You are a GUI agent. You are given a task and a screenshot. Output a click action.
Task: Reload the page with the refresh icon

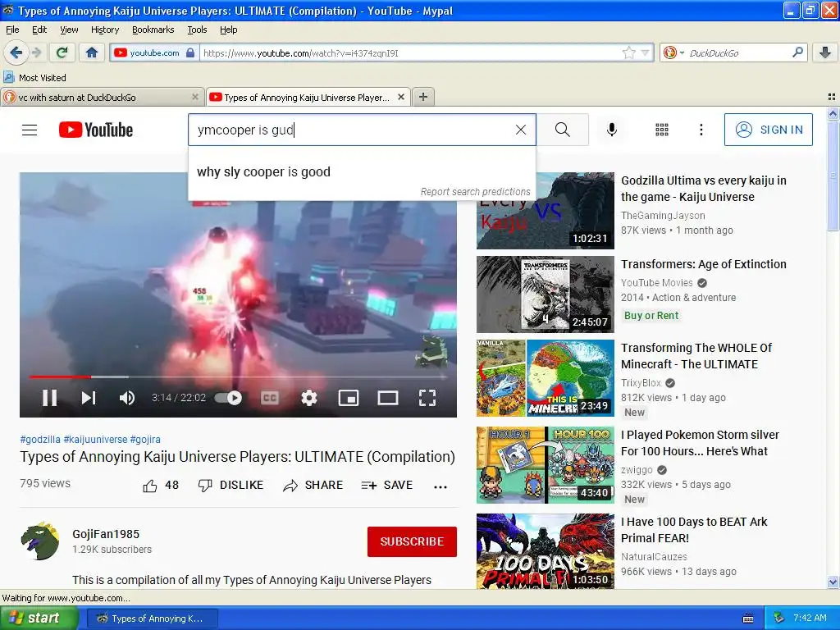point(62,52)
